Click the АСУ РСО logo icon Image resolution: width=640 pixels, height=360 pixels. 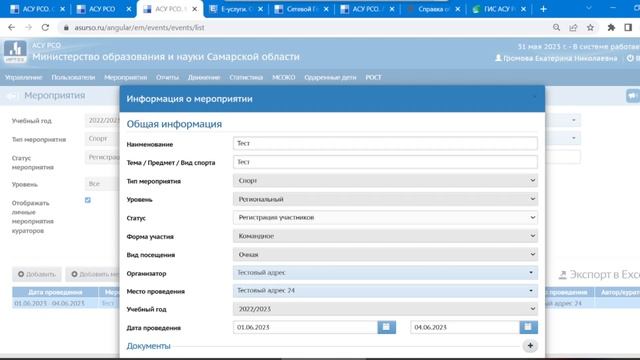[15, 52]
